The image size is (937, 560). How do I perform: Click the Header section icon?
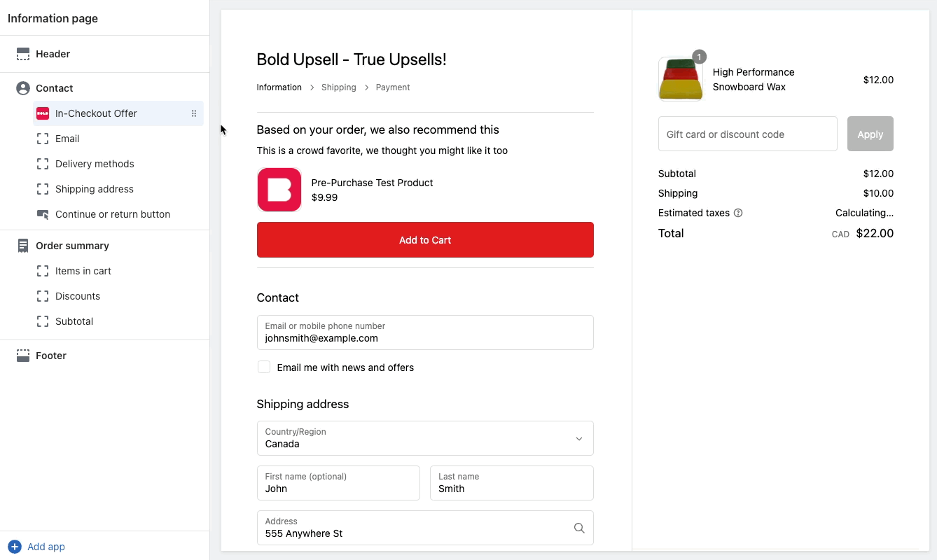tap(23, 54)
